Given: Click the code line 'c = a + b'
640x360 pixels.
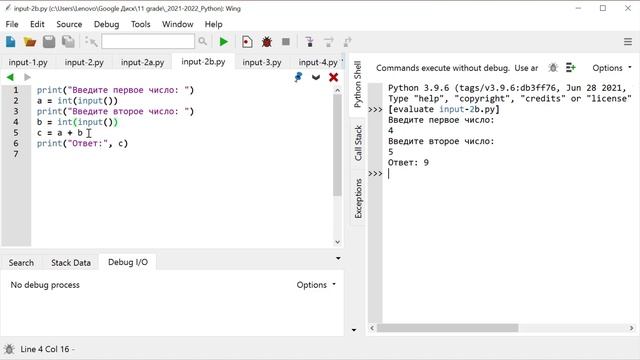Looking at the screenshot, I should tap(60, 133).
